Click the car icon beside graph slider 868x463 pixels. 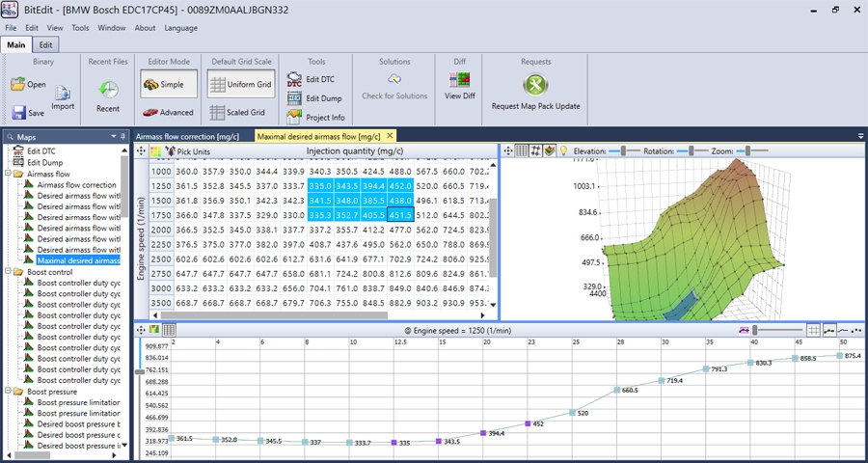(744, 330)
